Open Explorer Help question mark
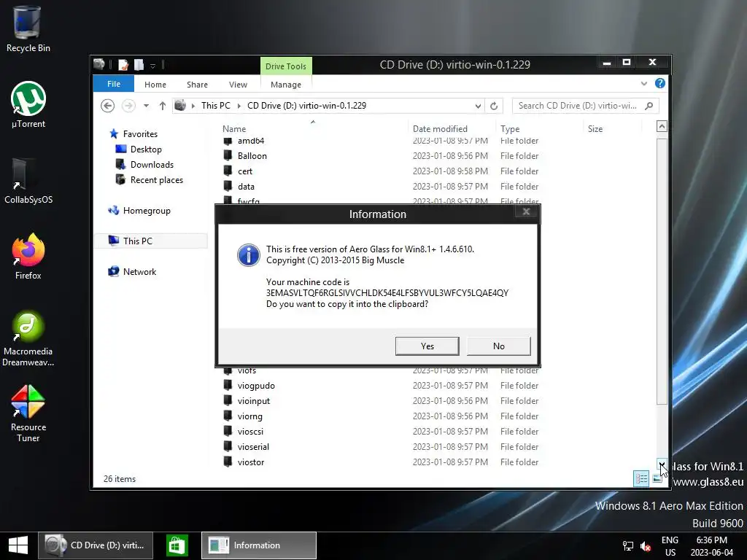This screenshot has height=560, width=747. click(x=659, y=83)
